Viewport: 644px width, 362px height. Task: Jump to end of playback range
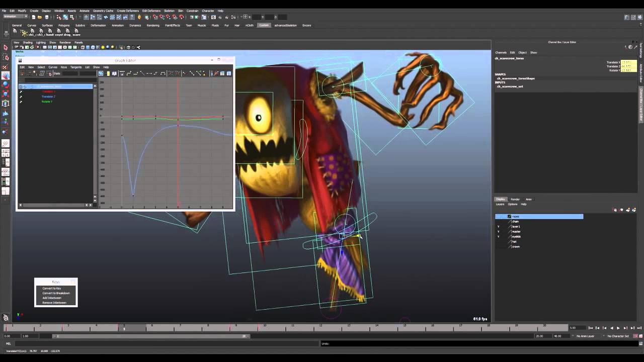pos(639,328)
